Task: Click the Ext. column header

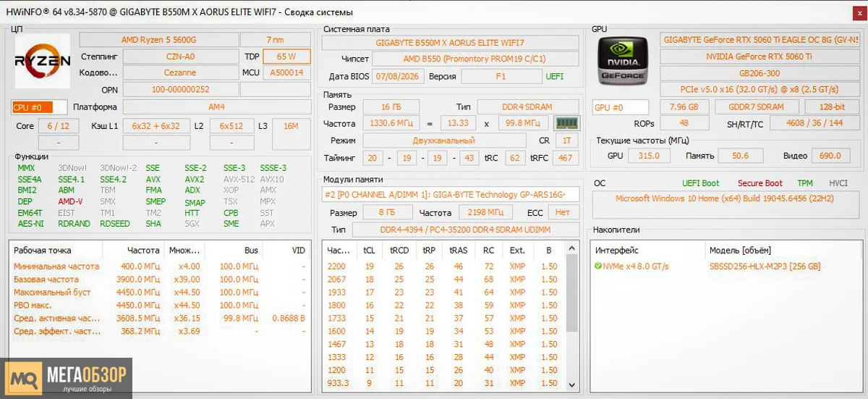Action: tap(517, 251)
